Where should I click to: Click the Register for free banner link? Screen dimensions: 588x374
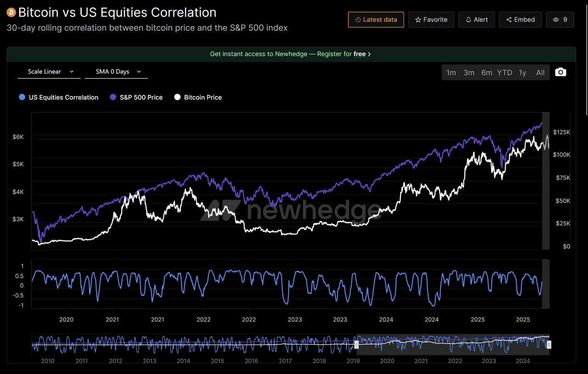click(x=290, y=54)
